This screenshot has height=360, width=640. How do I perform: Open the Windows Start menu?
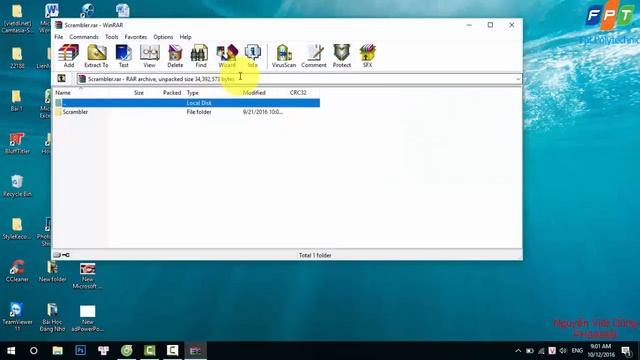point(11,351)
